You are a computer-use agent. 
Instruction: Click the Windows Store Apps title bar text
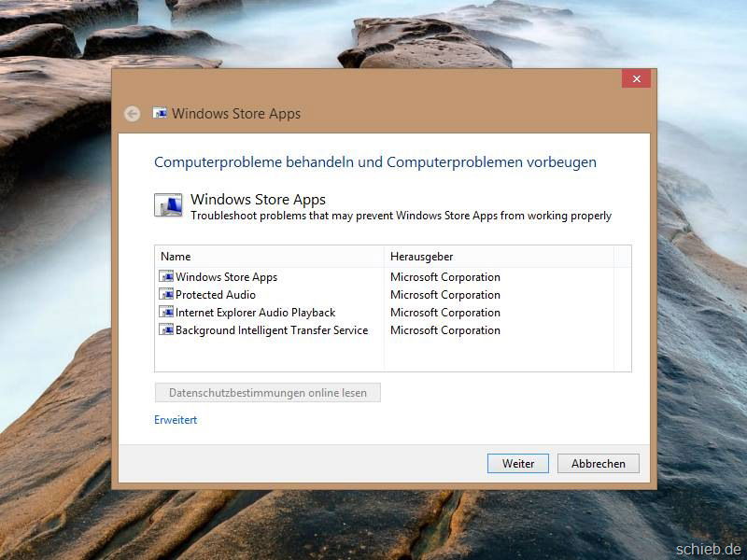236,114
